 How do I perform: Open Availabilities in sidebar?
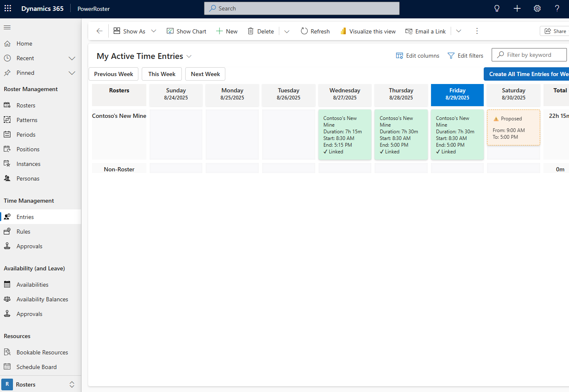(x=41, y=285)
